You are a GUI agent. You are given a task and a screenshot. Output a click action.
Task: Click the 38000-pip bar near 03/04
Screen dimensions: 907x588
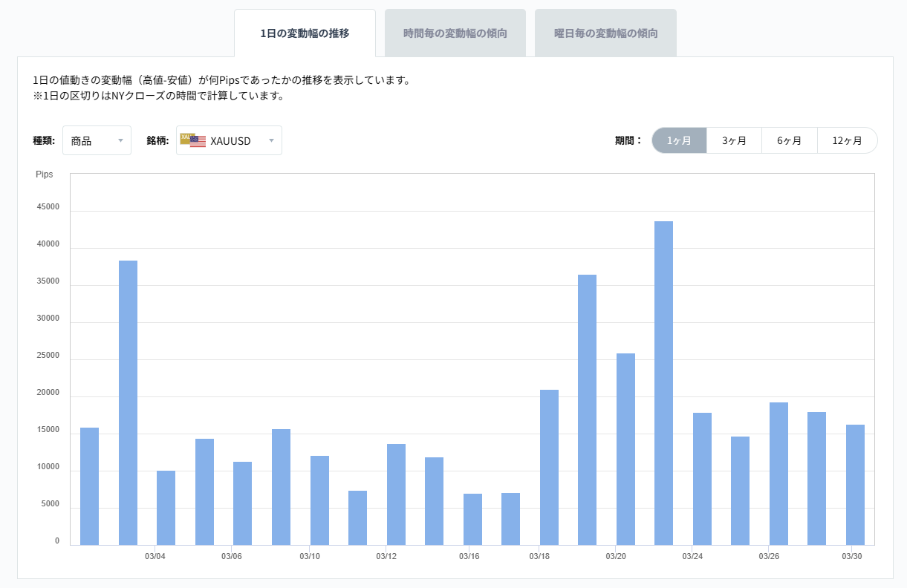pos(128,401)
